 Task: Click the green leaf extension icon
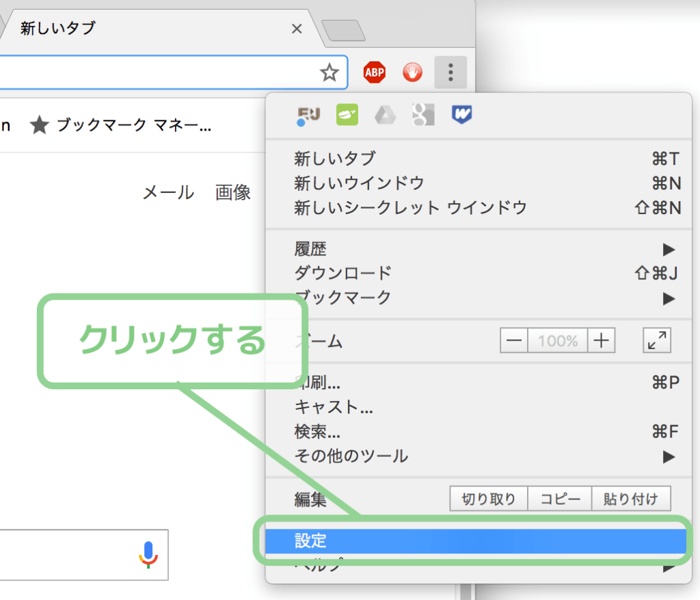(x=347, y=114)
